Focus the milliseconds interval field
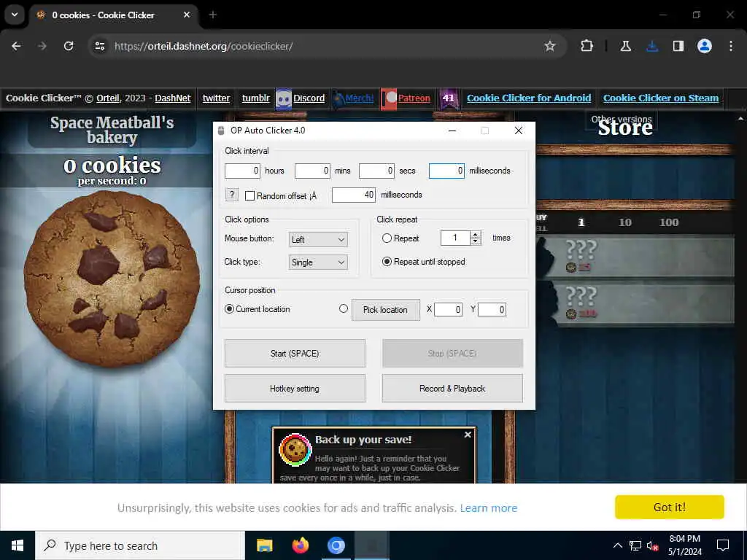 tap(446, 171)
